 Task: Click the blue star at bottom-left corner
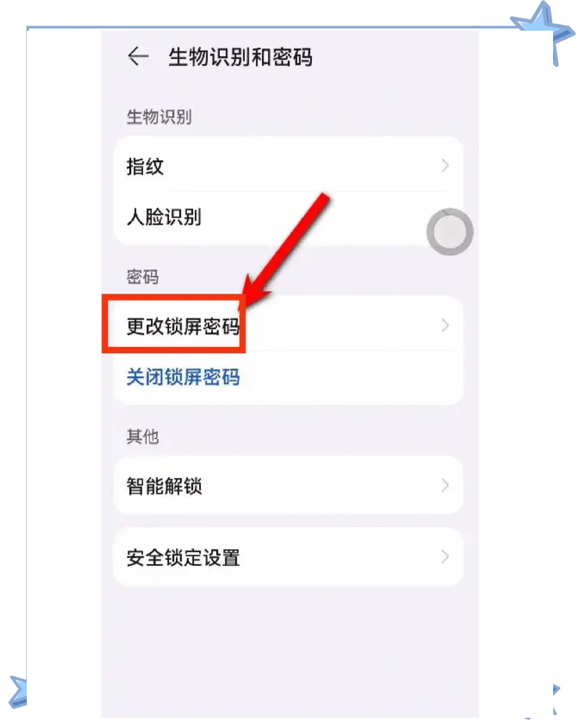19,691
